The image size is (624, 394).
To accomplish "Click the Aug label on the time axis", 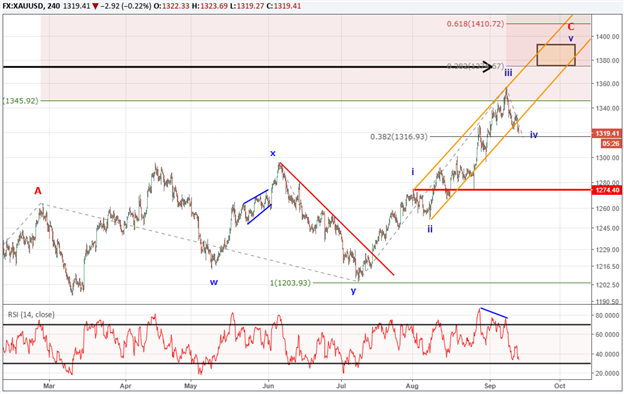I will 412,386.
